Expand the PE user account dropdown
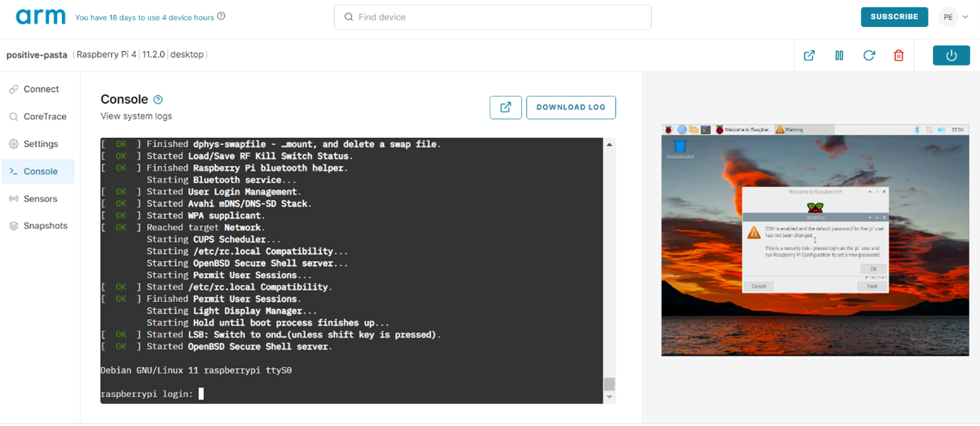 pos(954,17)
